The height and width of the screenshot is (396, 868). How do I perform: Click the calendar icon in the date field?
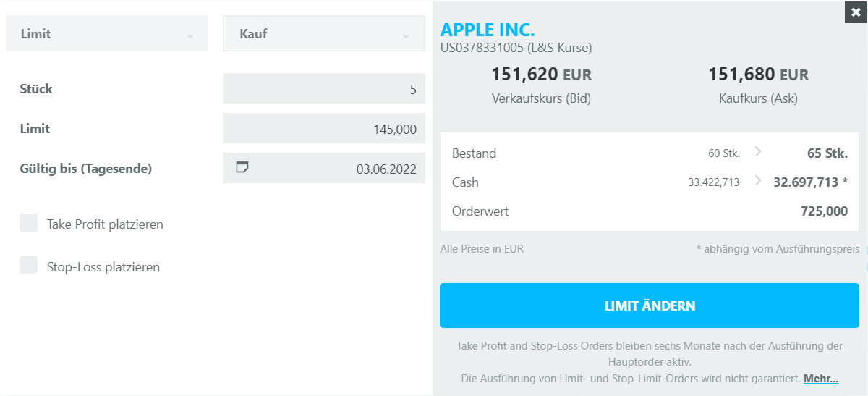pyautogui.click(x=243, y=167)
